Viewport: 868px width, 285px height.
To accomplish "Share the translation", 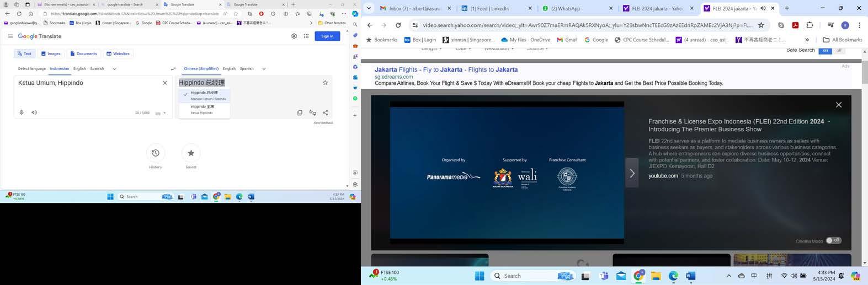I will 325,112.
